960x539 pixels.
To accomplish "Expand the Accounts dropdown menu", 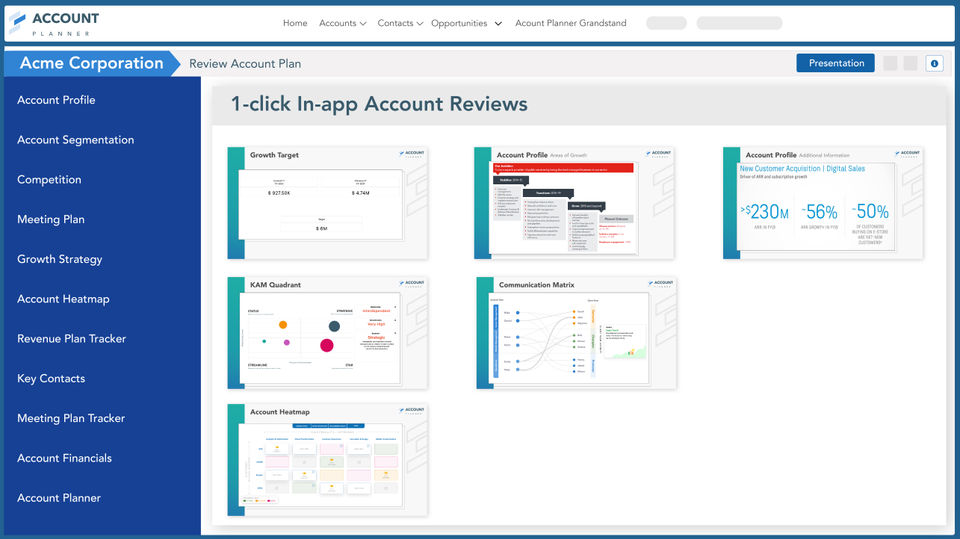I will [x=342, y=23].
